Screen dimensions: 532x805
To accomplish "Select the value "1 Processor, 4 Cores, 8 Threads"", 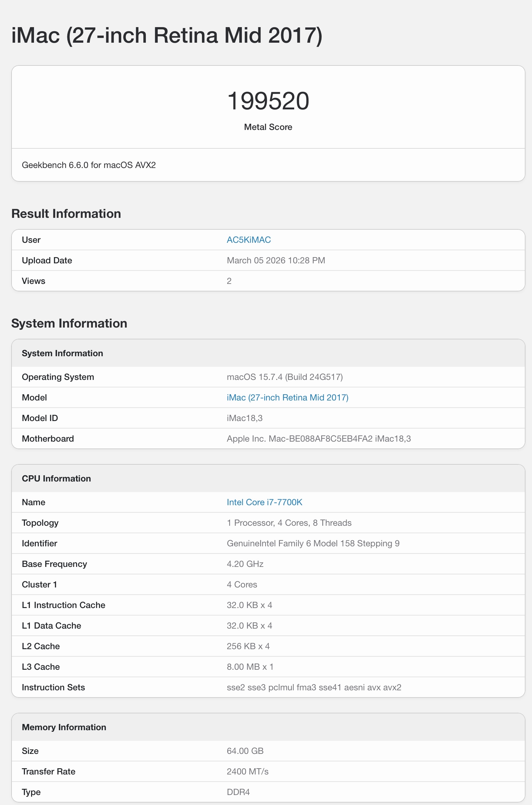I will coord(289,523).
